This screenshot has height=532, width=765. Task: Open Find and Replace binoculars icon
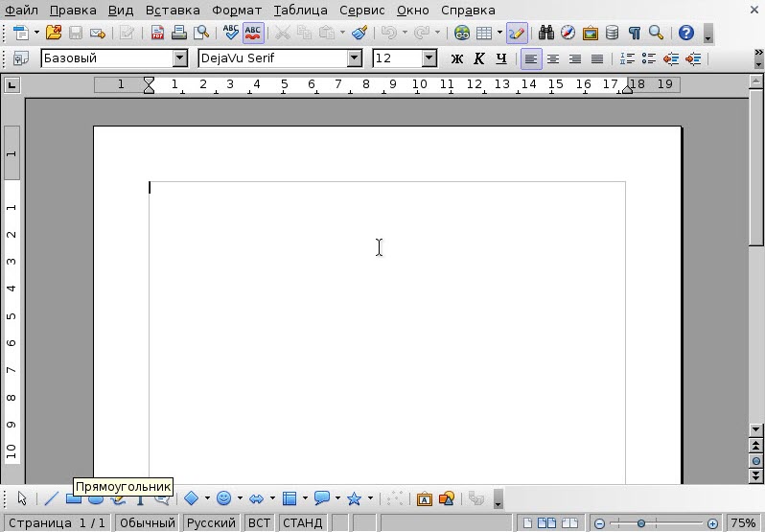pyautogui.click(x=545, y=34)
